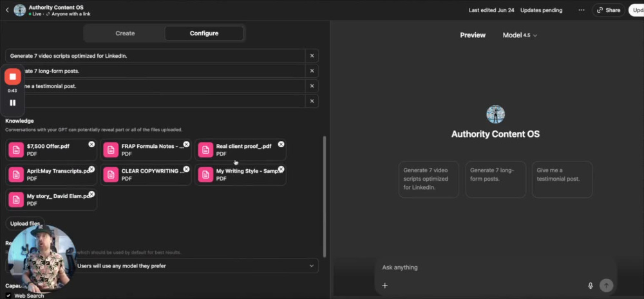
Task: Remove April:May Transcripts file
Action: 91,169
